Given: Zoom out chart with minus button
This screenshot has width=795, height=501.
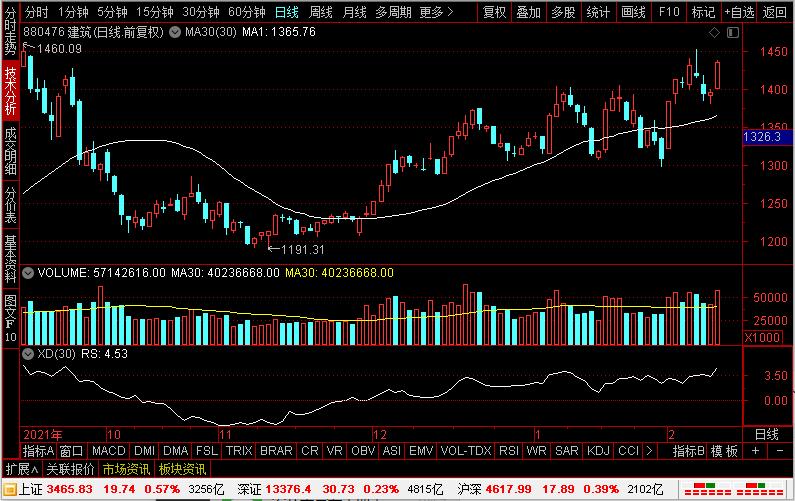Looking at the screenshot, I should pos(780,451).
